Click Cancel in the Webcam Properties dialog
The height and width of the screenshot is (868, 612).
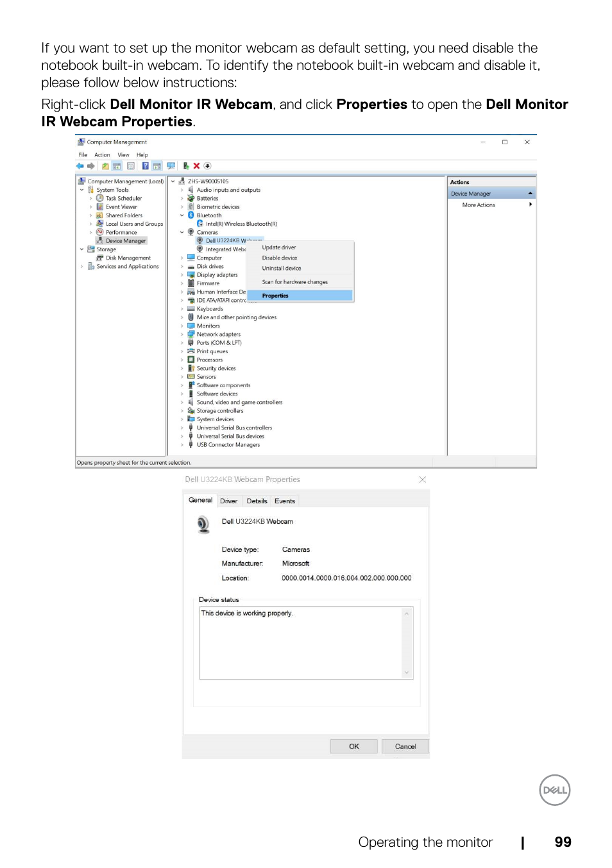tap(405, 746)
